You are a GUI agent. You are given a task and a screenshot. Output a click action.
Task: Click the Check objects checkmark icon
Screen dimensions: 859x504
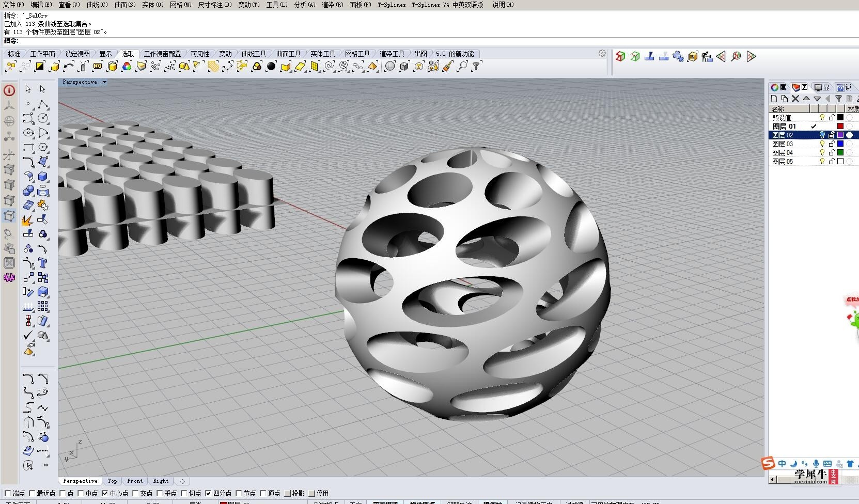click(28, 336)
